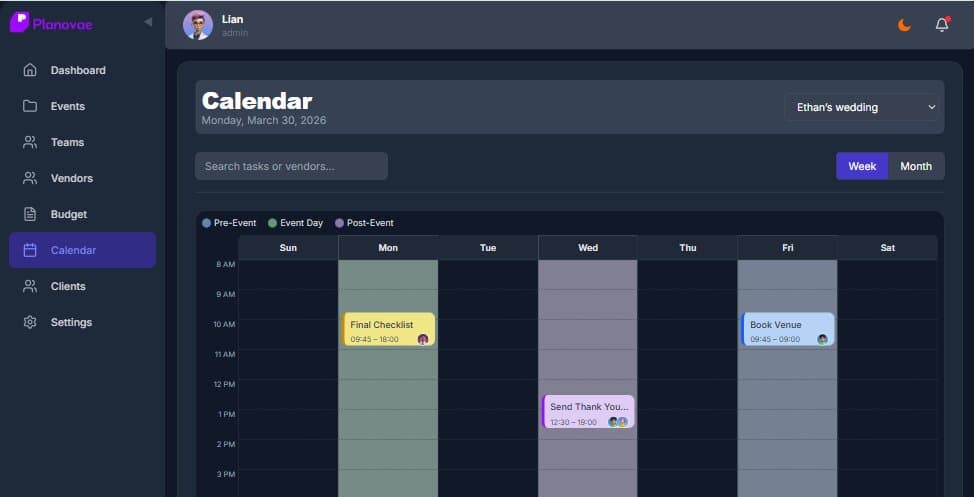Toggle dark mode with the moon icon
This screenshot has height=497, width=974.
coord(904,25)
